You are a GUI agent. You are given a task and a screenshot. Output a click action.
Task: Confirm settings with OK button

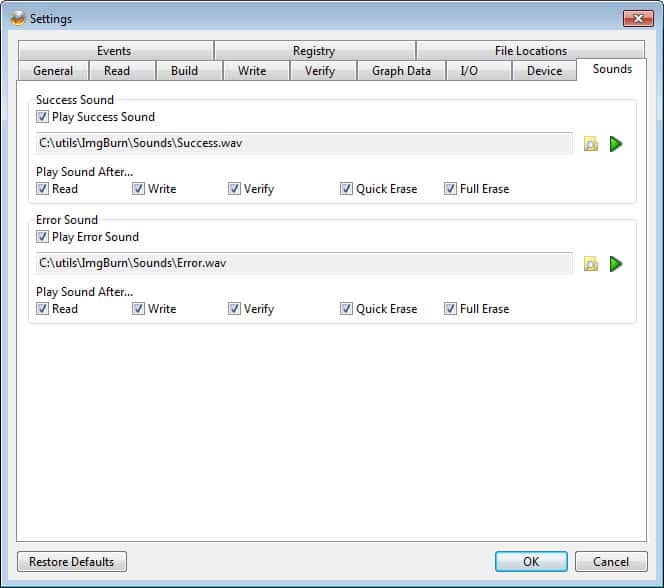[531, 562]
